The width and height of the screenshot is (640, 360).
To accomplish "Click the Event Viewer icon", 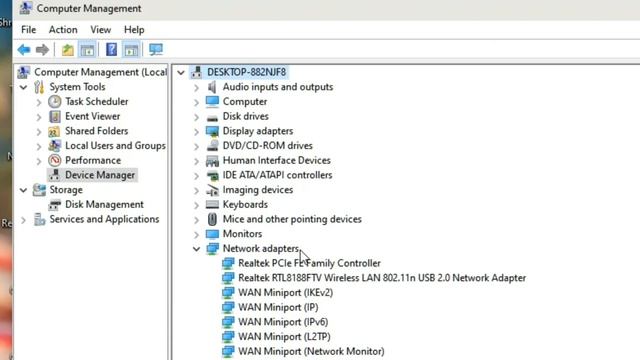I will [55, 116].
